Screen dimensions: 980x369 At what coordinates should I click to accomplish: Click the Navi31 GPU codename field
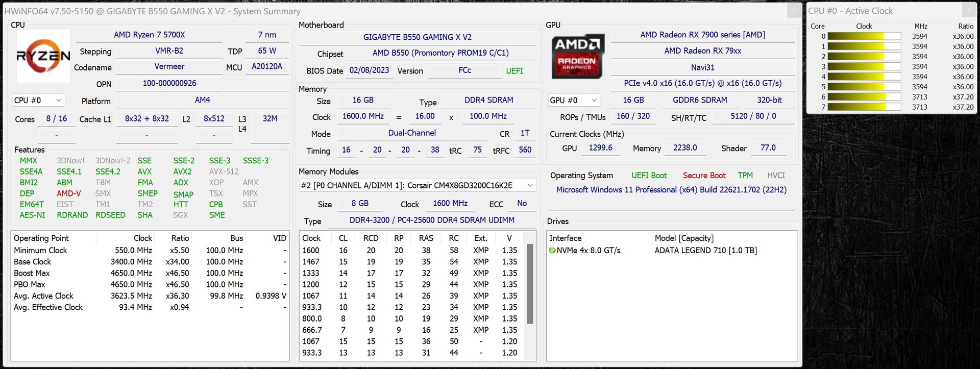pos(703,67)
